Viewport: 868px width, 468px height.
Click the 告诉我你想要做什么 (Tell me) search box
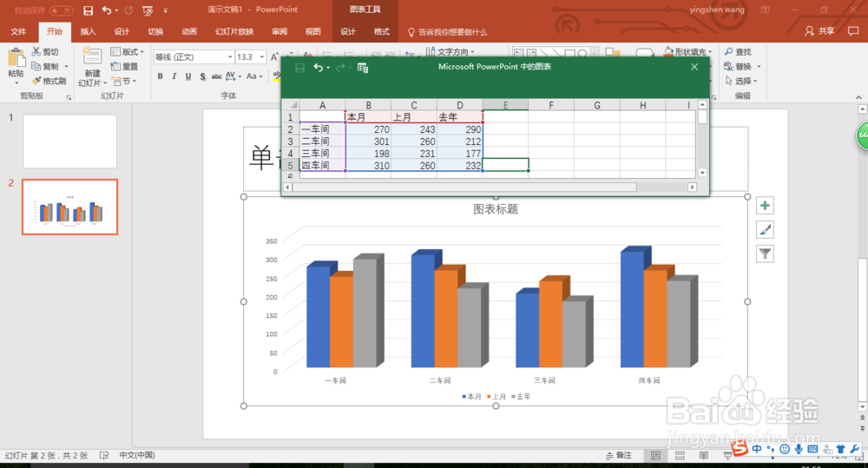pyautogui.click(x=447, y=32)
